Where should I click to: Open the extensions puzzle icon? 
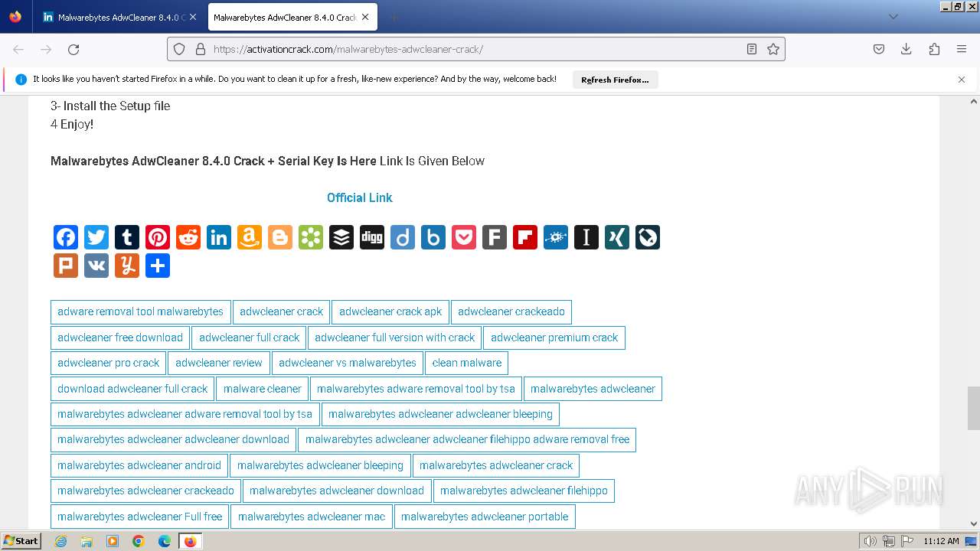pyautogui.click(x=934, y=49)
